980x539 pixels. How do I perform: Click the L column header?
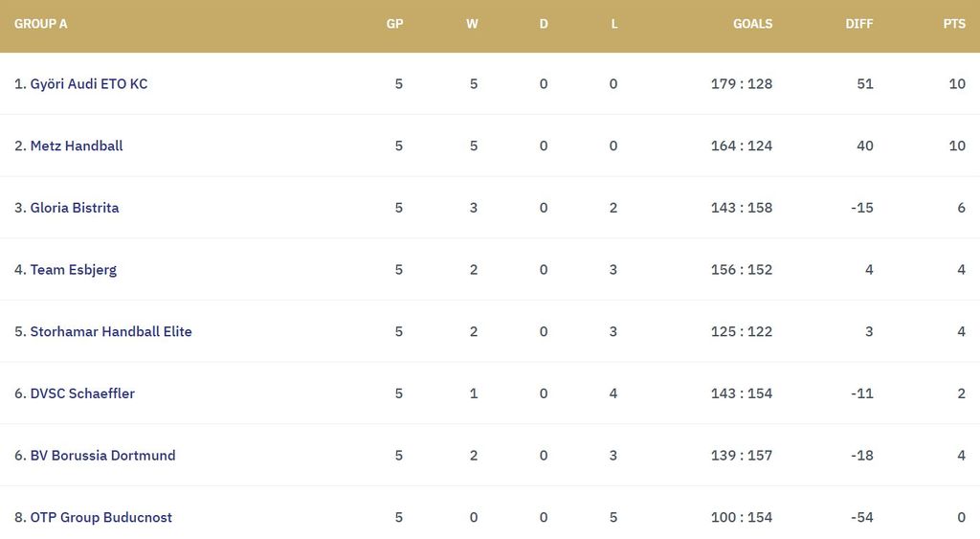(614, 24)
